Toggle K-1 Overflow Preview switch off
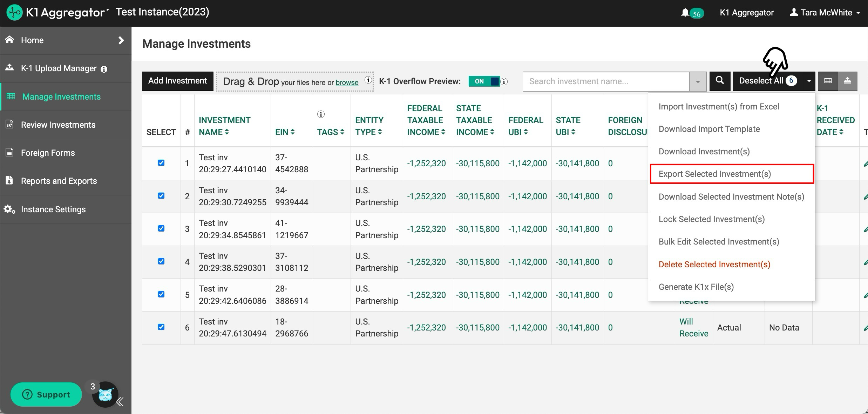 click(484, 81)
